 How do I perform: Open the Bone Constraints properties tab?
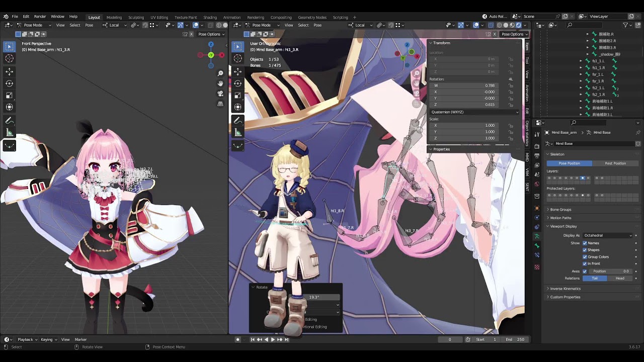click(x=537, y=256)
